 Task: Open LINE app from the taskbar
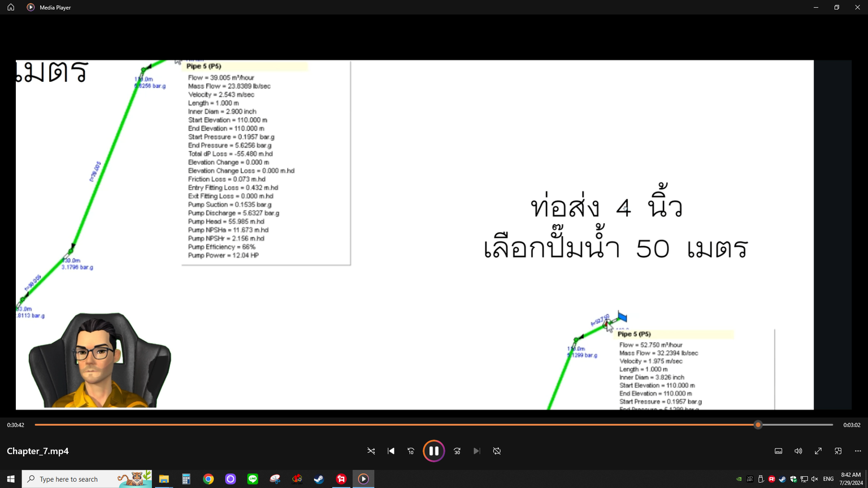(x=253, y=479)
